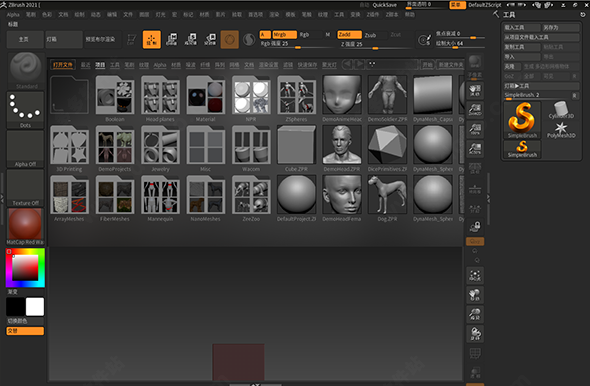The width and height of the screenshot is (590, 386).
Task: Click the Zoom3D icon in right shelf
Action: 475,315
